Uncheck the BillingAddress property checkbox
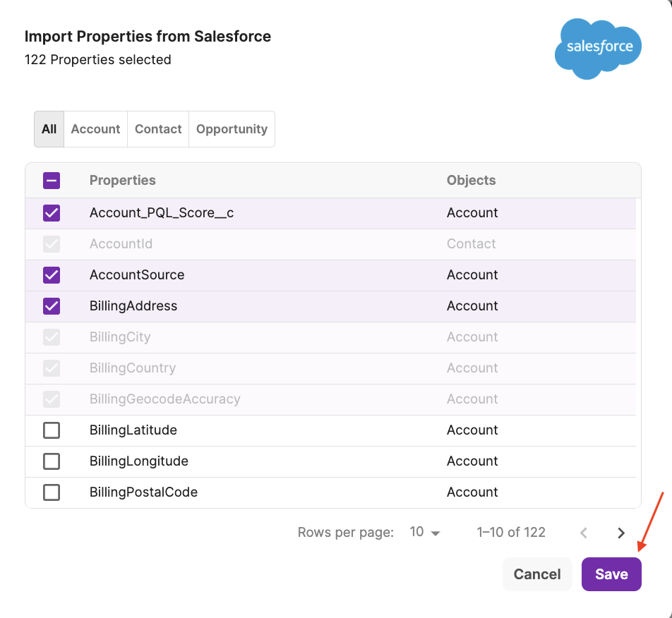Screen dimensions: 672x618 click(x=52, y=306)
